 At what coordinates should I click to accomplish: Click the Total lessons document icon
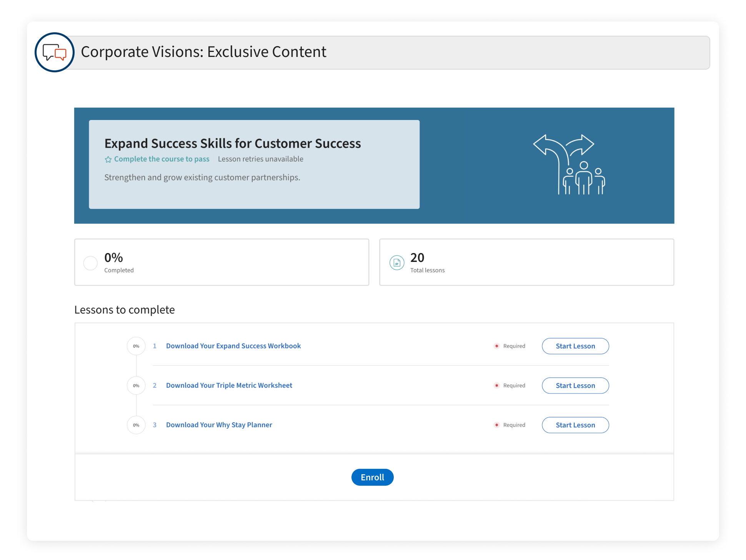click(397, 263)
